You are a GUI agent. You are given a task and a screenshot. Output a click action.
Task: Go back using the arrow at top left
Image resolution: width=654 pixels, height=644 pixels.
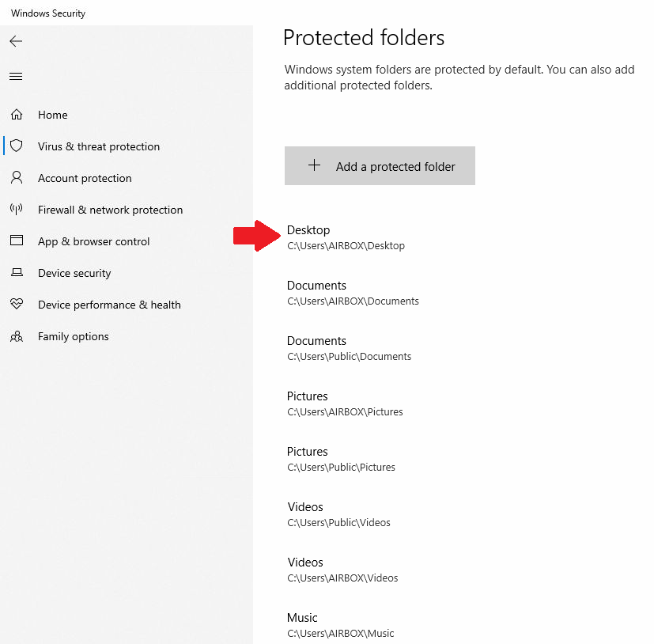click(15, 40)
